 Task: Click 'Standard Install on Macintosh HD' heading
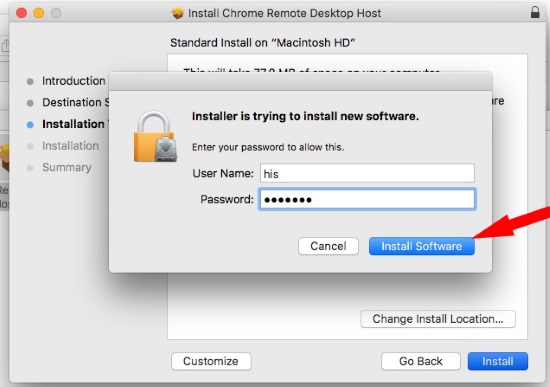click(263, 43)
